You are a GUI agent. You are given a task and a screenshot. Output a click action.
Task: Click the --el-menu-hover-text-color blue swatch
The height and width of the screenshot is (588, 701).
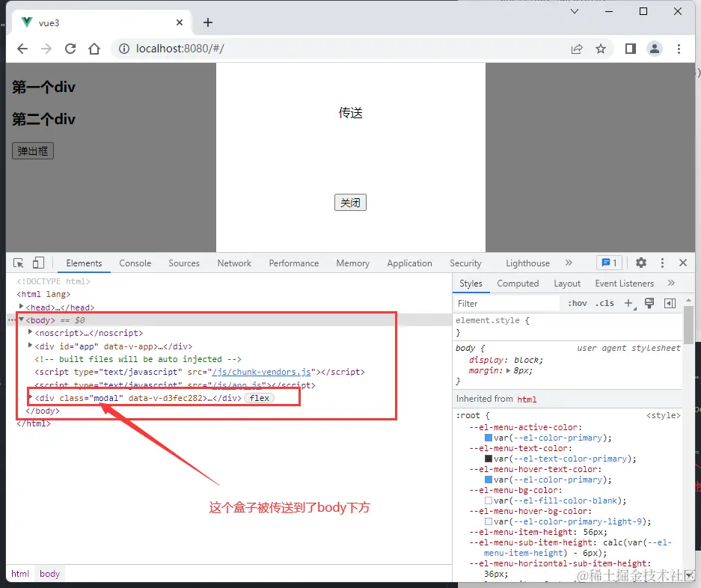(x=489, y=480)
